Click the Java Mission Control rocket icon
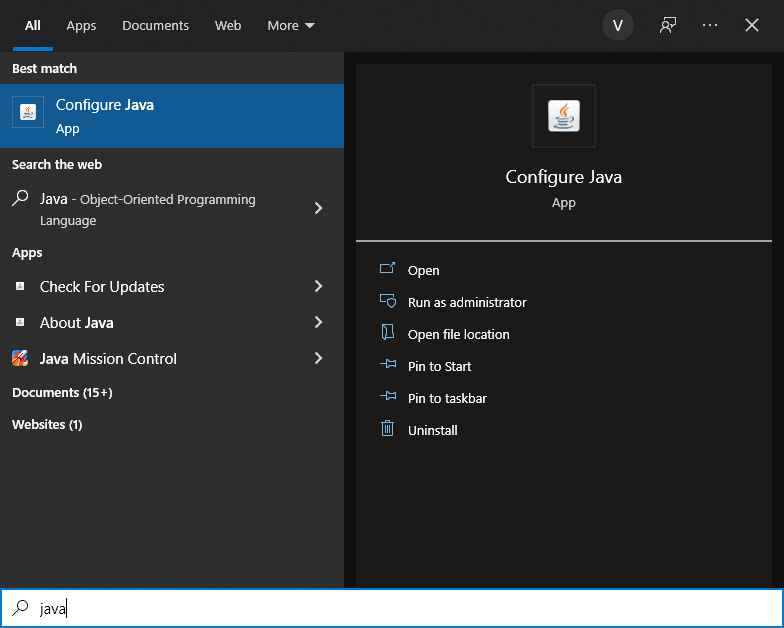Image resolution: width=784 pixels, height=628 pixels. 20,358
